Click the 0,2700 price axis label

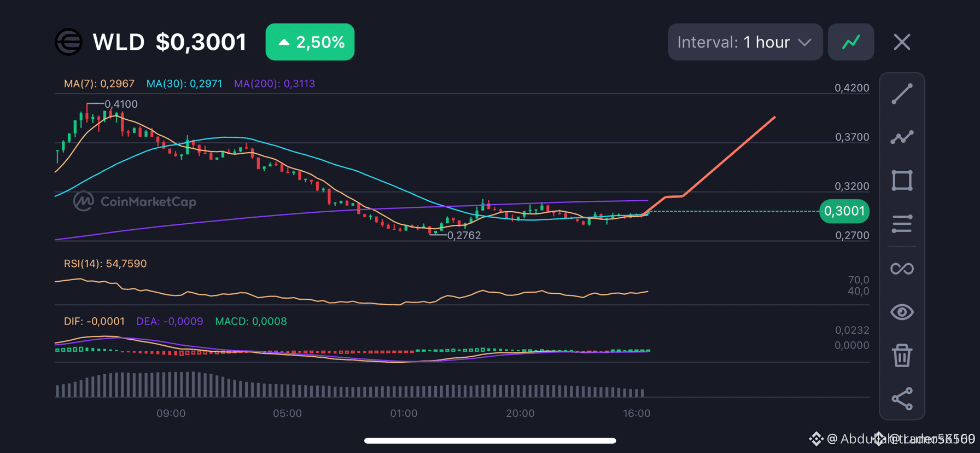852,236
